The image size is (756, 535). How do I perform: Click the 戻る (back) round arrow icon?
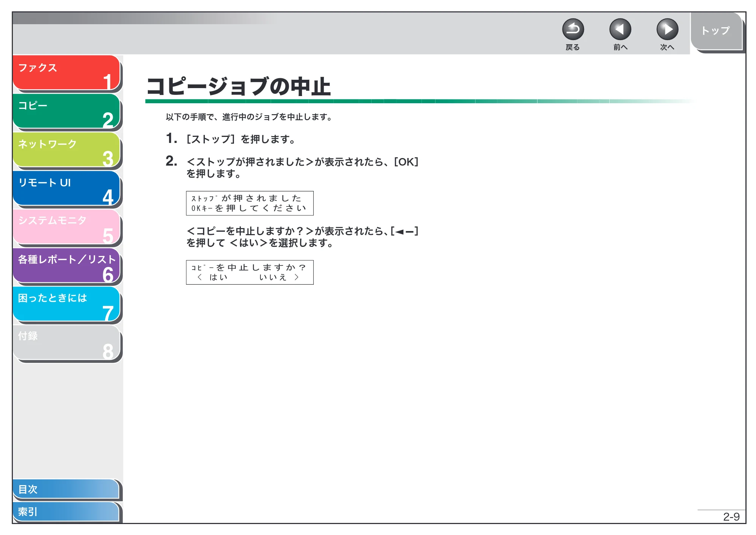573,29
